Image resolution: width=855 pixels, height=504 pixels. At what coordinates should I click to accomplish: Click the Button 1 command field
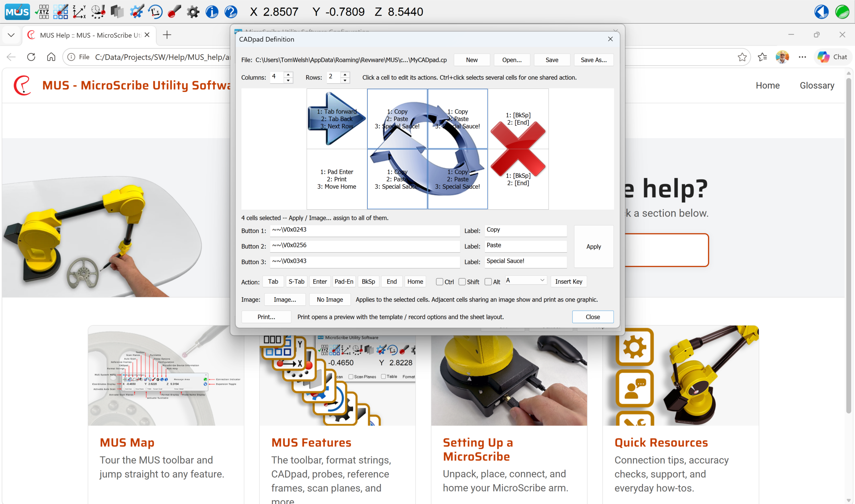[365, 231]
